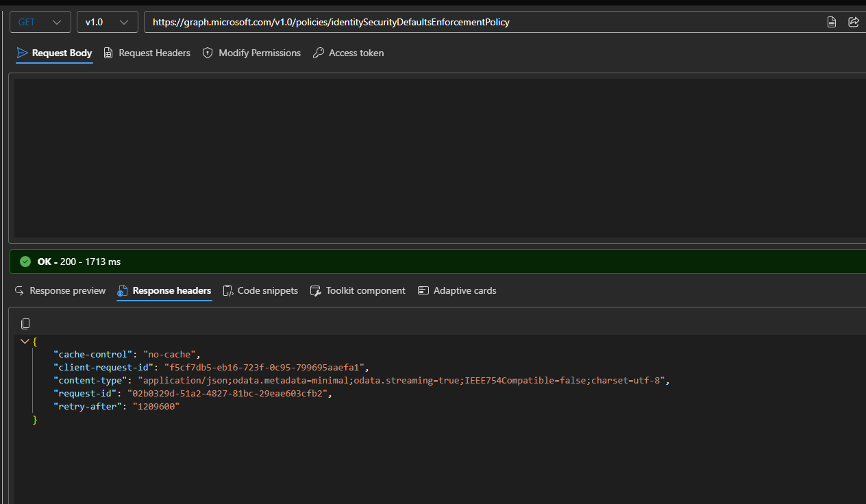Click inside the request body editor

click(x=440, y=157)
